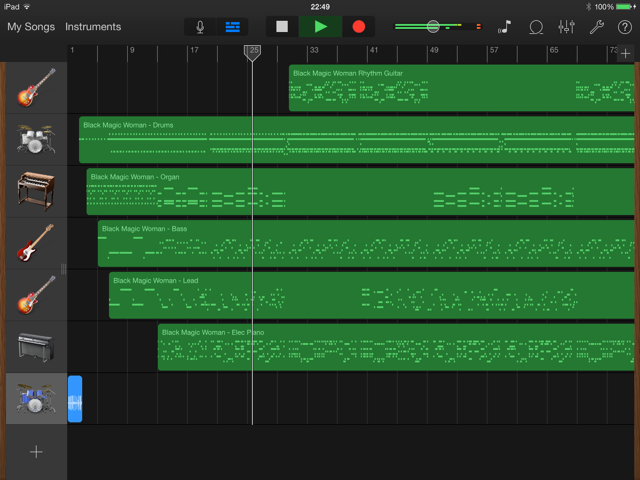Adjust the master volume slider knob
Image resolution: width=640 pixels, height=480 pixels.
(433, 27)
